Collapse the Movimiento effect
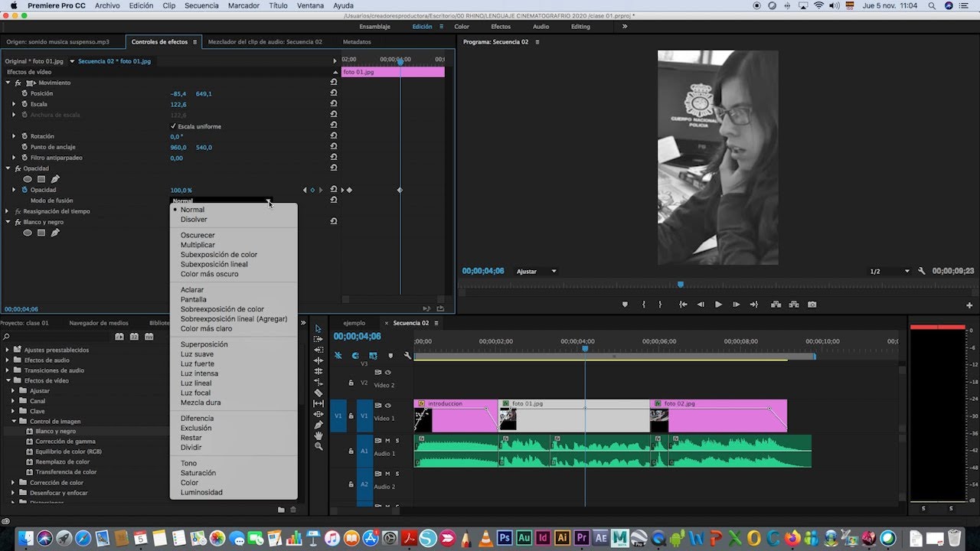This screenshot has width=980, height=551. click(8, 83)
